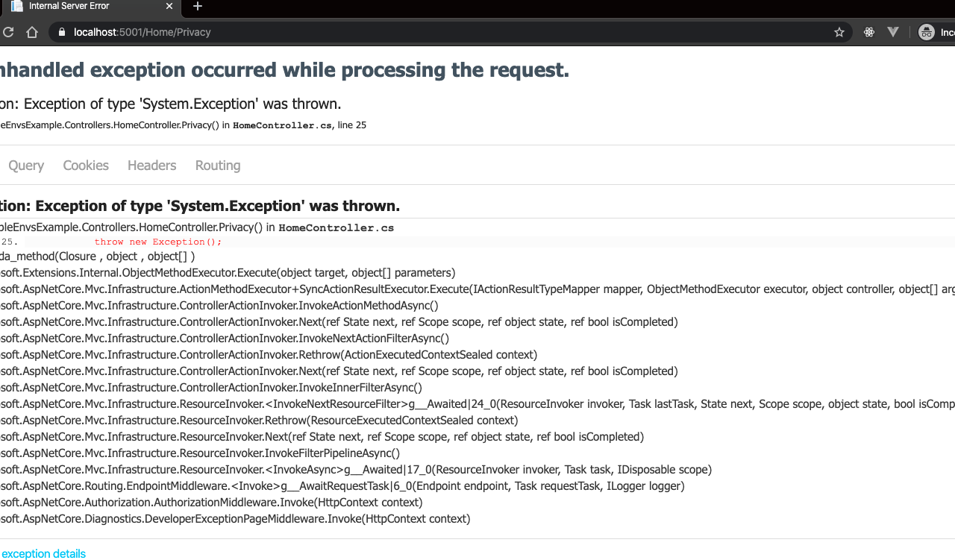Reload the page with the refresh icon

pyautogui.click(x=8, y=32)
